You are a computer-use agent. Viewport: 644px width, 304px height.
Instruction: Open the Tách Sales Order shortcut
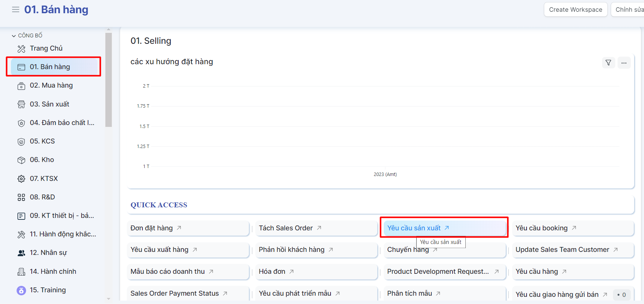[286, 228]
